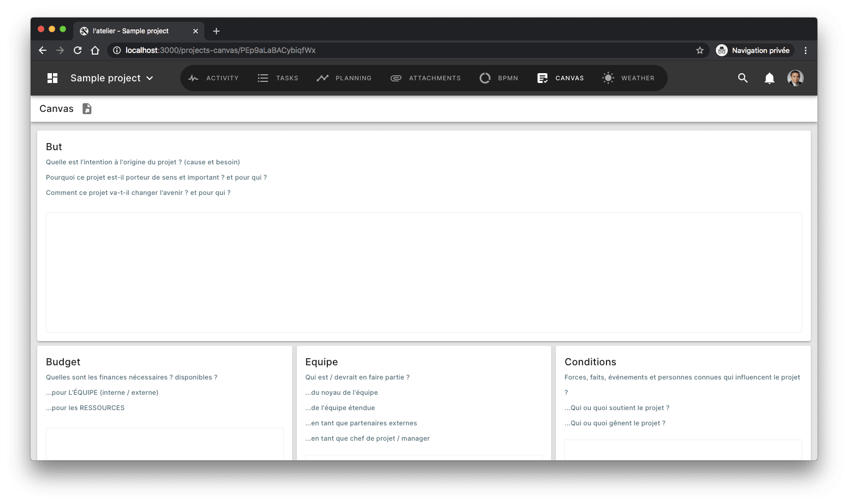This screenshot has height=504, width=848.
Task: Reload the current page
Action: click(78, 50)
